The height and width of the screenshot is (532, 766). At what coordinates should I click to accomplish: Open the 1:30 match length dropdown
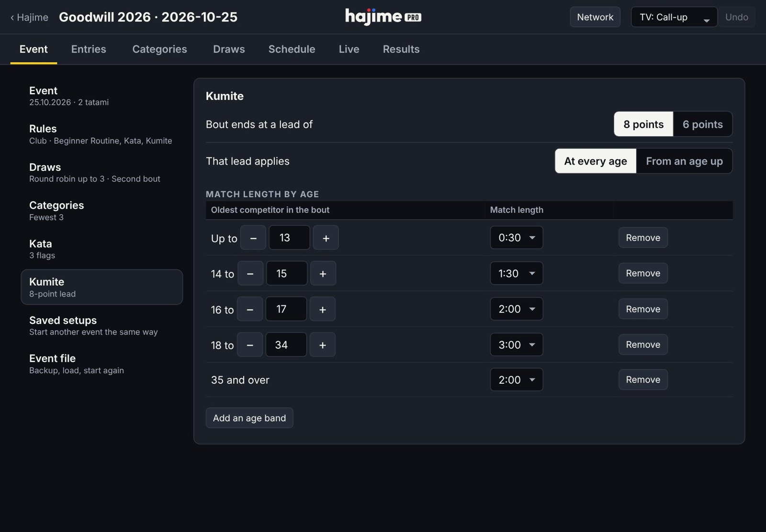point(517,273)
